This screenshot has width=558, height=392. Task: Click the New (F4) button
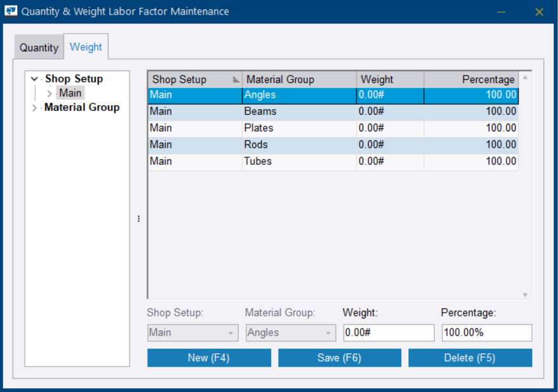[208, 358]
